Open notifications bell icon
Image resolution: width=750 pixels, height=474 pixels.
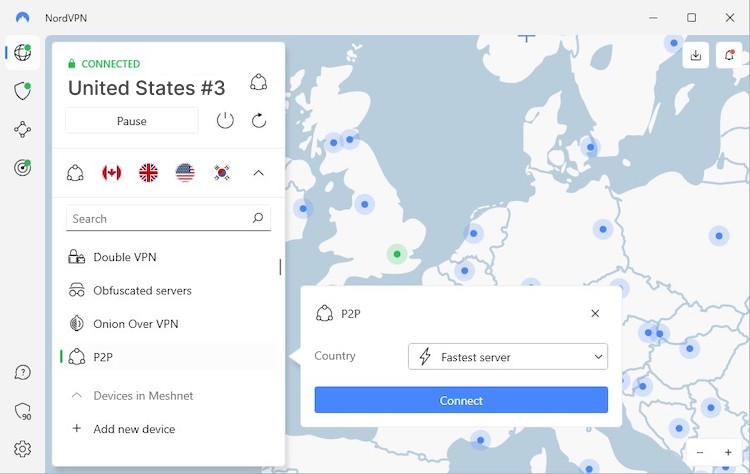729,56
